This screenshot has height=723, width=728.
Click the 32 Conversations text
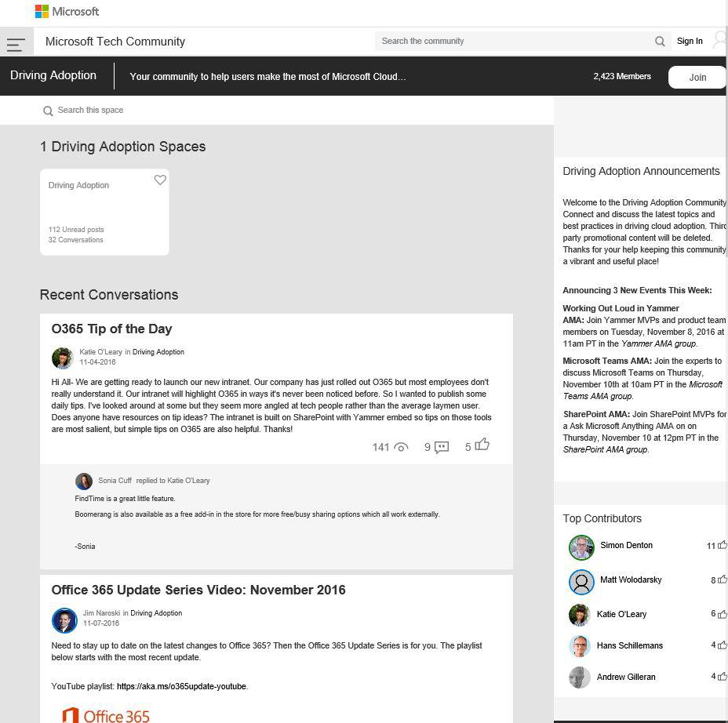(75, 240)
